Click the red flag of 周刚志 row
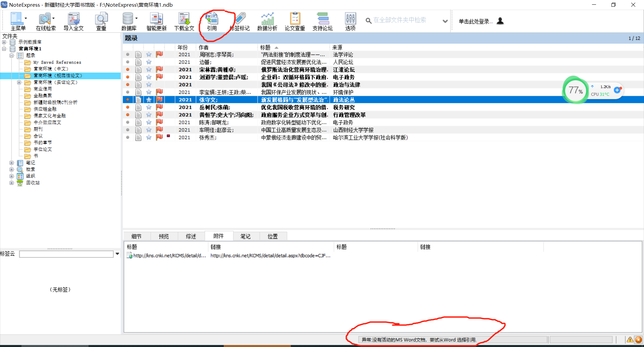This screenshot has width=644, height=347. point(159,54)
